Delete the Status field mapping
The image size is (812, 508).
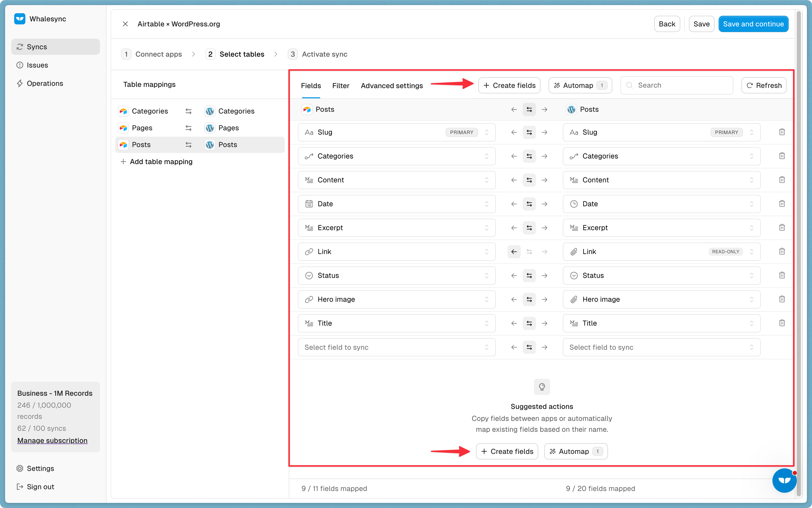[x=782, y=275]
